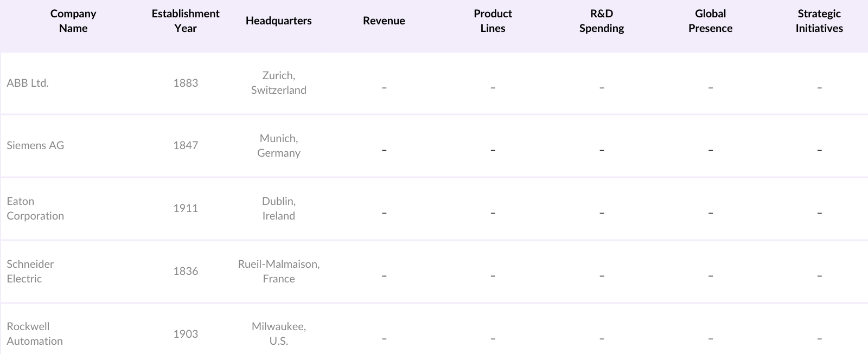868x354 pixels.
Task: Select the Rueil-Malmaison, France cell
Action: click(278, 271)
